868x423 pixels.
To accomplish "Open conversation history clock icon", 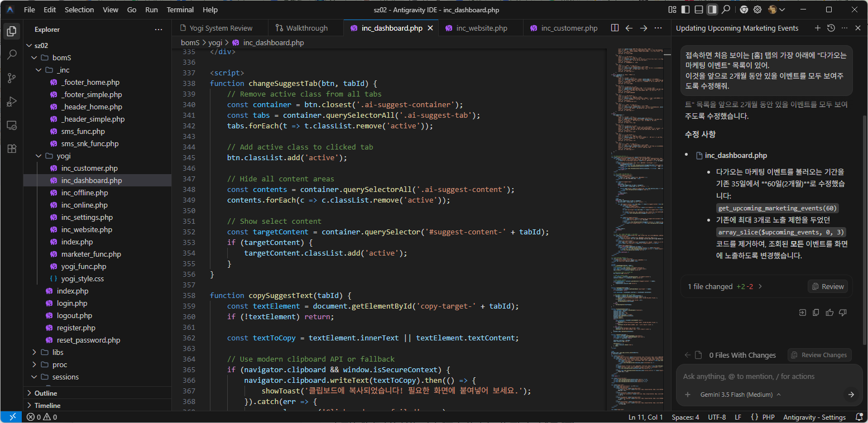I will point(831,28).
